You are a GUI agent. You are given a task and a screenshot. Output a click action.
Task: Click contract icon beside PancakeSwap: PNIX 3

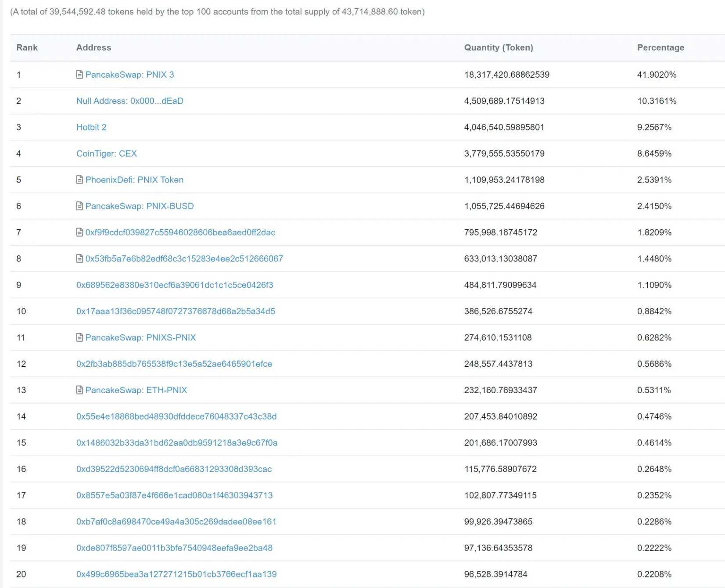[79, 75]
